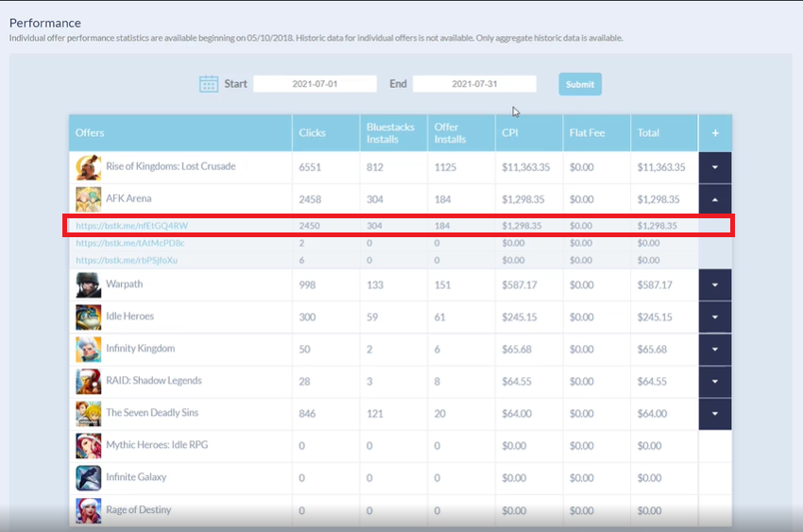The width and height of the screenshot is (803, 532).
Task: Expand the Infinity Kingdom row
Action: point(715,350)
